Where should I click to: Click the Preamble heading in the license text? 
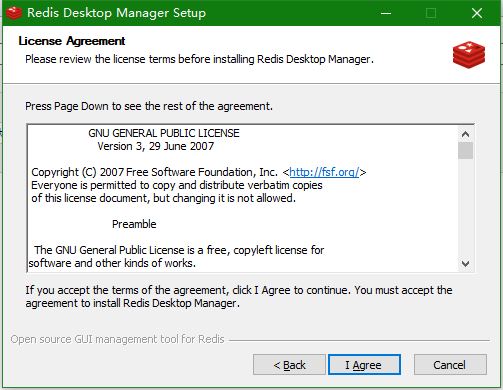134,224
